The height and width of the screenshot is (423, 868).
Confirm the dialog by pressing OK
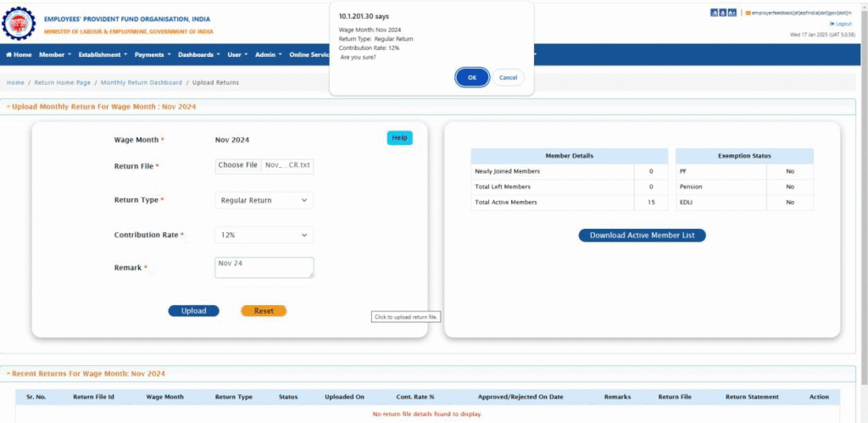click(471, 77)
